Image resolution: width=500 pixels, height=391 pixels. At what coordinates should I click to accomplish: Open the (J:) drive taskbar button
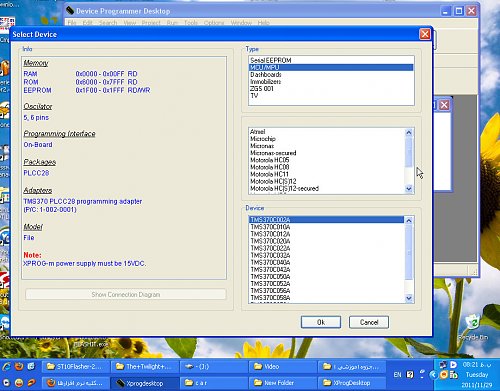click(x=213, y=367)
